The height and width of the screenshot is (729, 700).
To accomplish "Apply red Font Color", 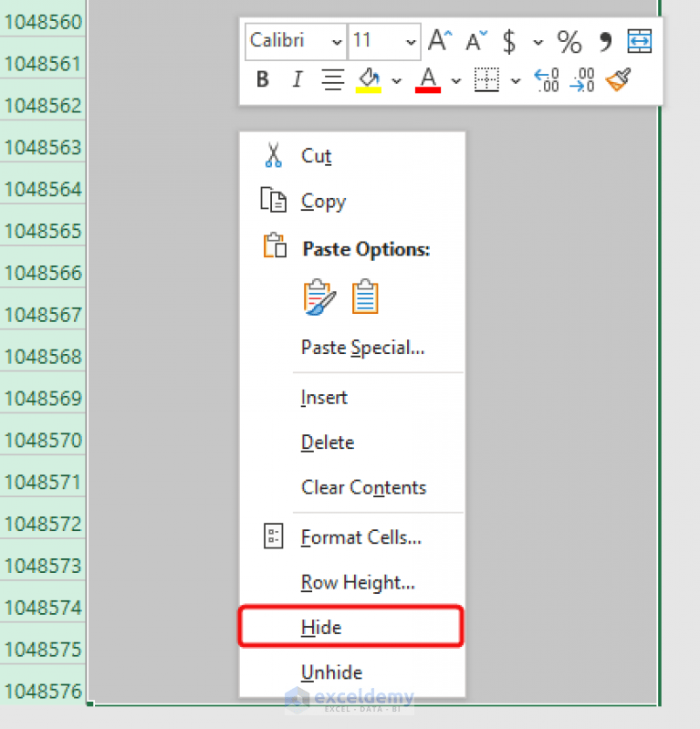I will 428,79.
